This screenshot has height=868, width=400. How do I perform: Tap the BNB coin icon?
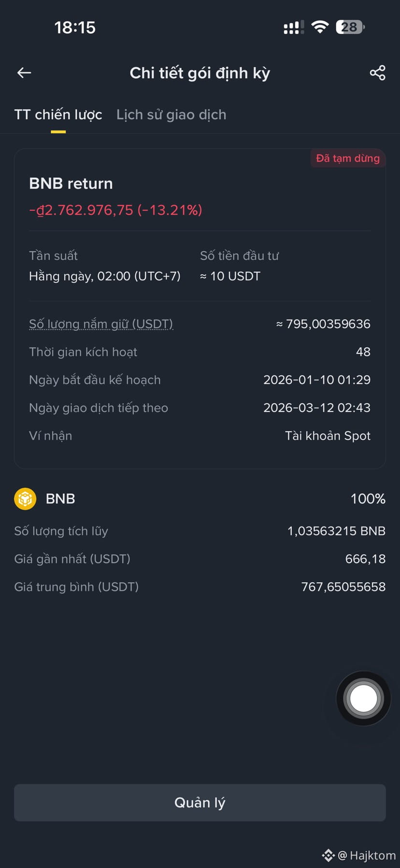pyautogui.click(x=25, y=499)
